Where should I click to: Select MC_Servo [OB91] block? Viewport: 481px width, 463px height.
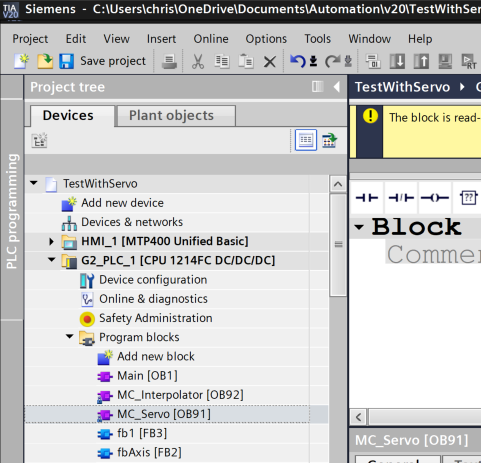point(164,414)
